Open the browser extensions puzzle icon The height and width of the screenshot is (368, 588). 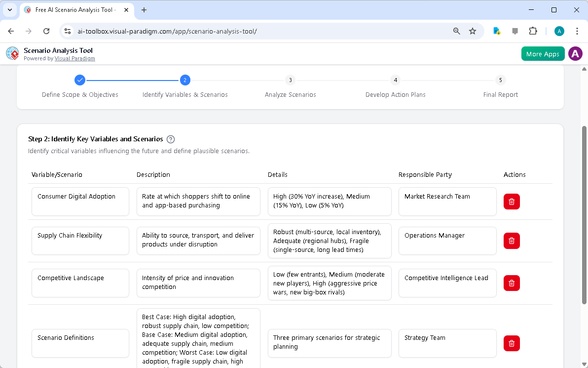[x=533, y=31]
